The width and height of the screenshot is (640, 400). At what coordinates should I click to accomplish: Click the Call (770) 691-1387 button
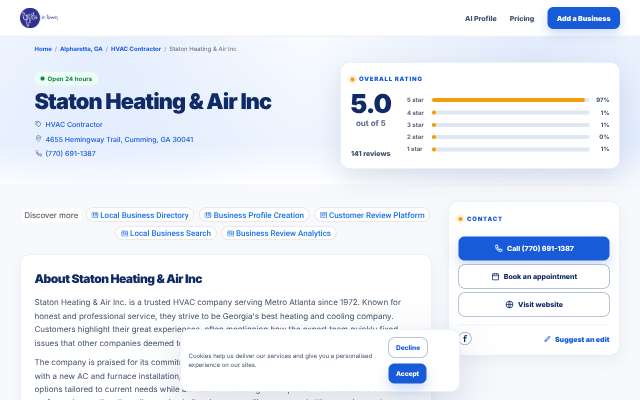click(534, 248)
